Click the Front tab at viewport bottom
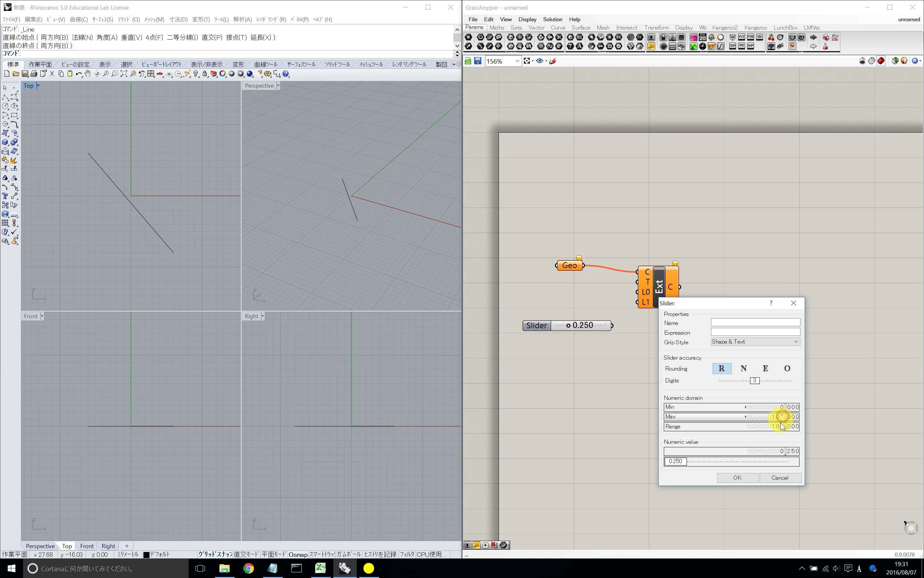The image size is (924, 578). point(87,546)
